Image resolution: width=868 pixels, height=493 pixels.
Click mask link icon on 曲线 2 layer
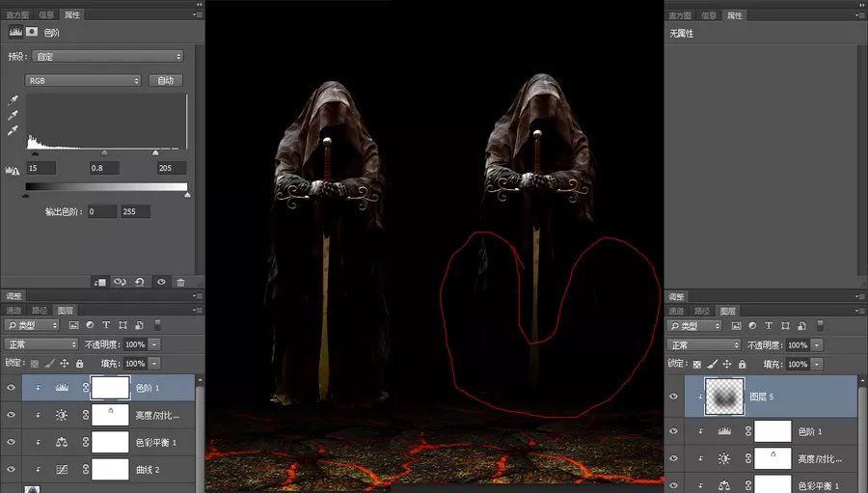coord(85,469)
